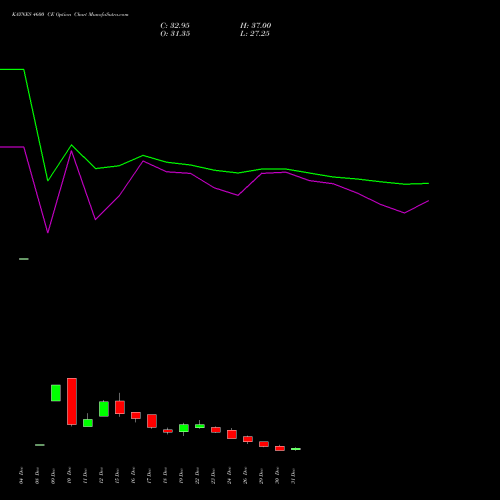Select the green candlestick for 12 Dec

(104, 409)
